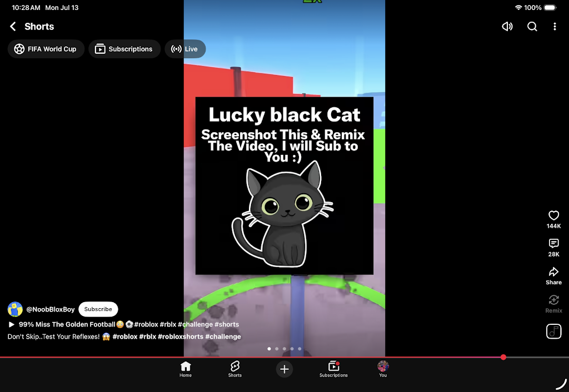This screenshot has width=569, height=392.
Task: Tap the battery indicator in status bar
Action: (550, 8)
